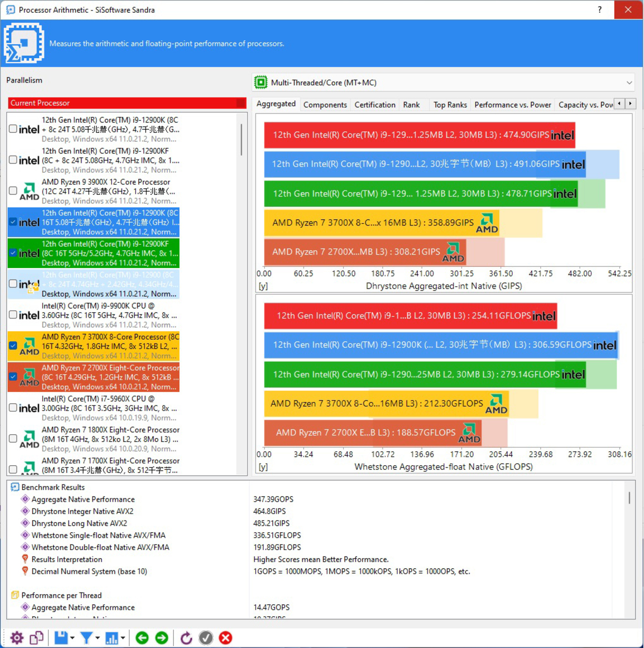This screenshot has height=648, width=644.
Task: Click the diamond icon beside Dhrystone Integer Native AVX2
Action: (25, 511)
